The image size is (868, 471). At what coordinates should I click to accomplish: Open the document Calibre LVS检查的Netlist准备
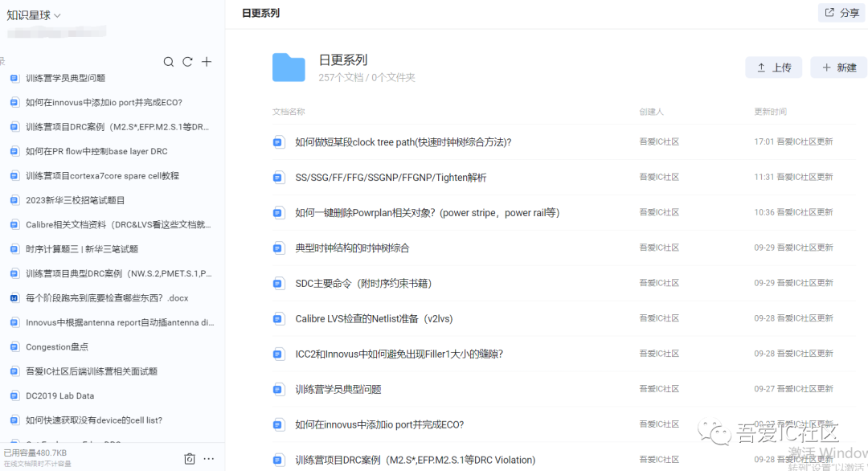pyautogui.click(x=375, y=318)
